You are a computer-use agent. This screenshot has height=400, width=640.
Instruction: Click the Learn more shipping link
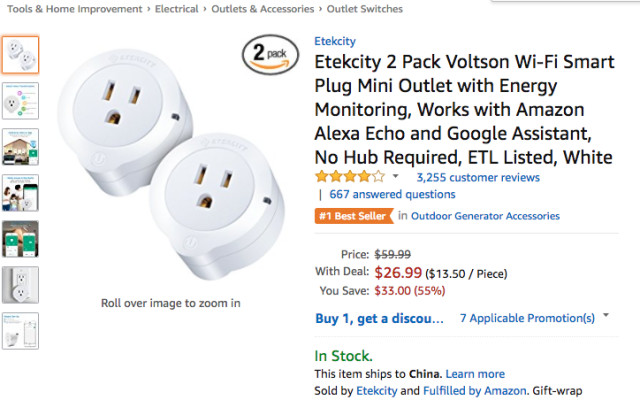[x=475, y=374]
